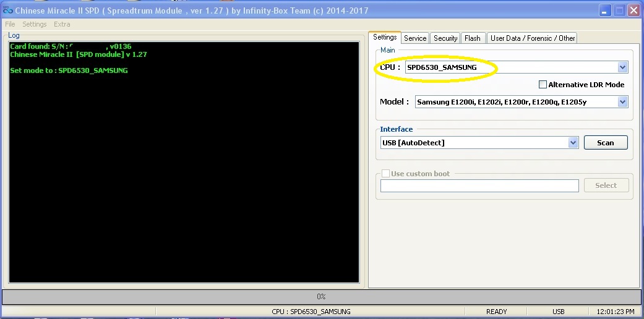Click the 'Card found: S/N' log line
644x319 pixels.
[x=71, y=46]
